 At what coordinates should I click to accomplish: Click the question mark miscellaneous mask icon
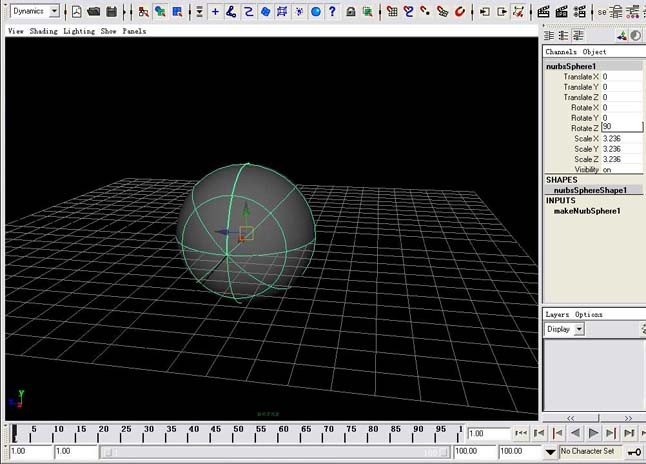click(x=332, y=12)
